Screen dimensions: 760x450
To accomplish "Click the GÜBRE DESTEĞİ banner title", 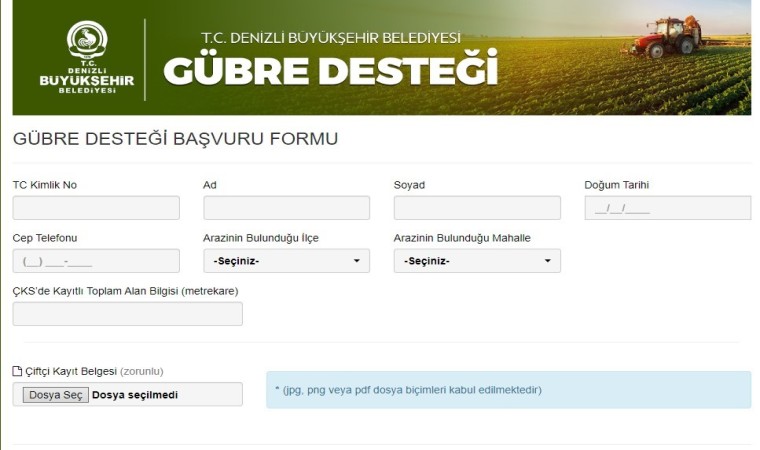I will pos(330,71).
